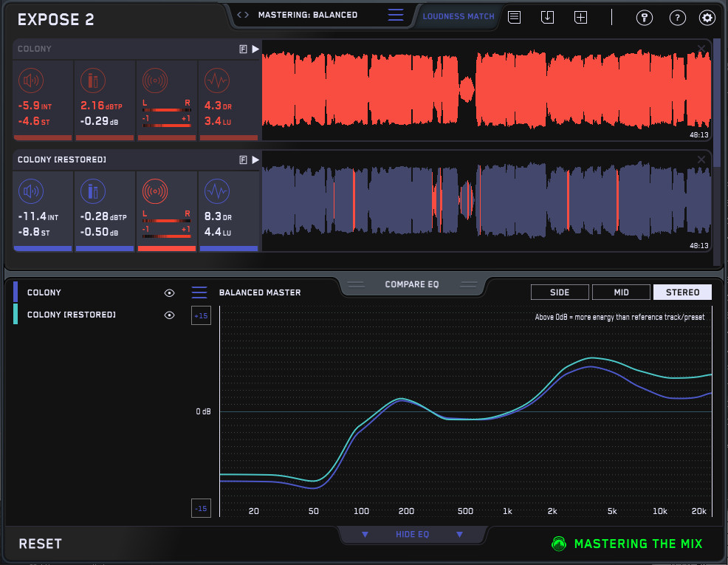The image size is (728, 565).
Task: Click the help question mark icon
Action: point(676,18)
